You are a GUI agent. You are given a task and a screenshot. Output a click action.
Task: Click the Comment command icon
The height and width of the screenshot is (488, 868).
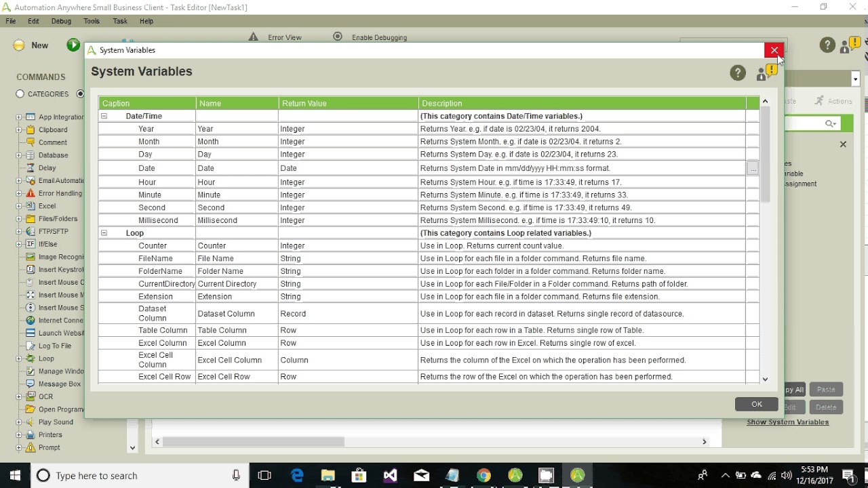pyautogui.click(x=31, y=142)
